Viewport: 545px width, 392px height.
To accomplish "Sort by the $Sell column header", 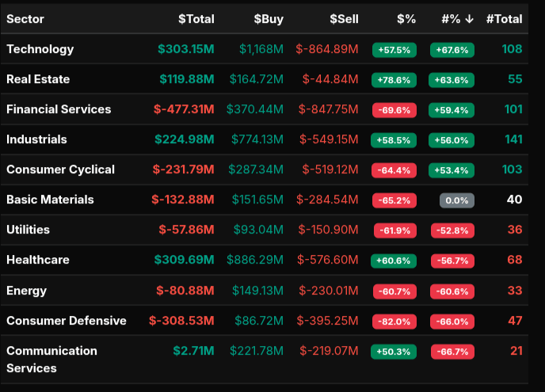I will pyautogui.click(x=344, y=19).
